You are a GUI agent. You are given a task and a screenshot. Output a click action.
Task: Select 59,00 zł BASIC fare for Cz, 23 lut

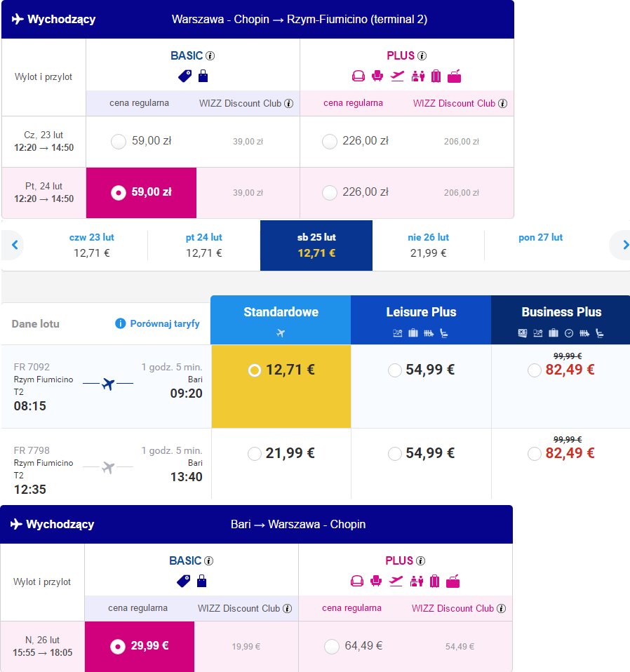[119, 142]
